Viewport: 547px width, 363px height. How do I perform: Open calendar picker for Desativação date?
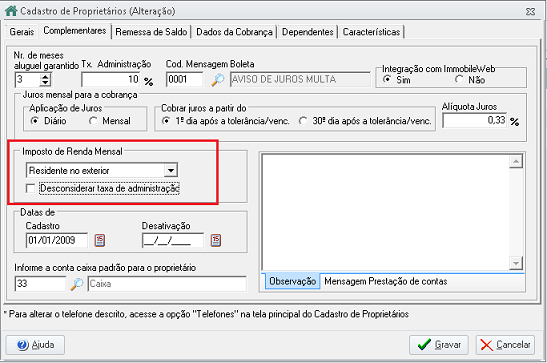tap(216, 240)
